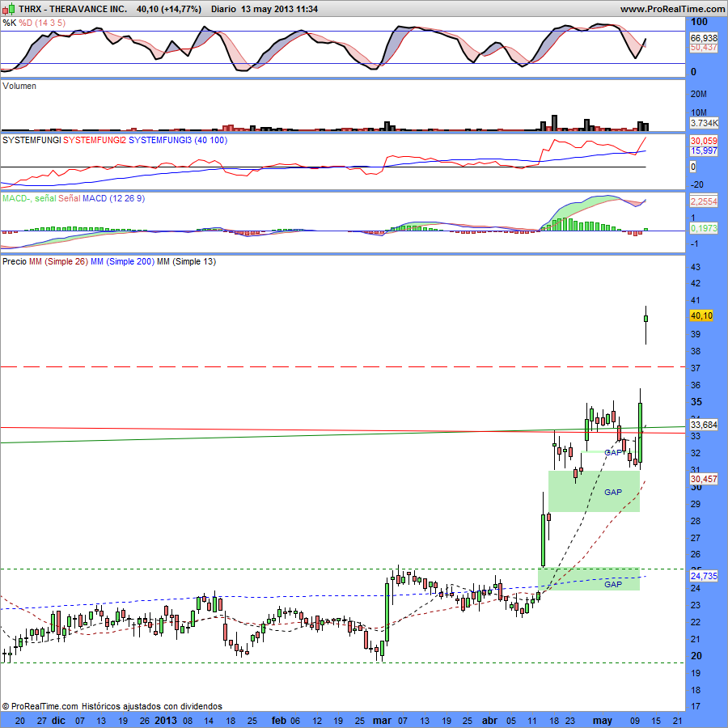The height and width of the screenshot is (728, 728).
Task: Click the 30,457 moving average tag
Action: pos(704,479)
